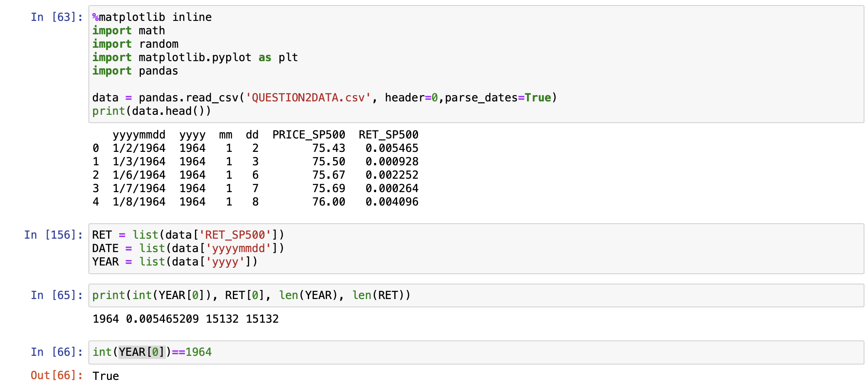868x387 pixels.
Task: Click the 'QUESTION2DATA.csv' string
Action: (308, 98)
